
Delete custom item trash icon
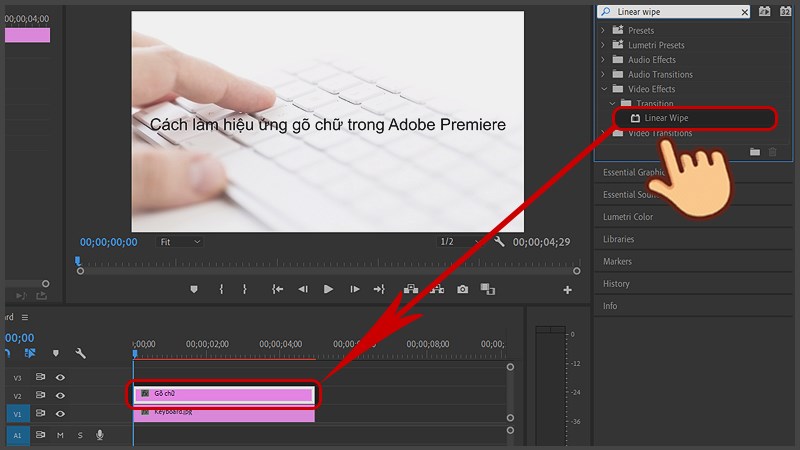[773, 152]
